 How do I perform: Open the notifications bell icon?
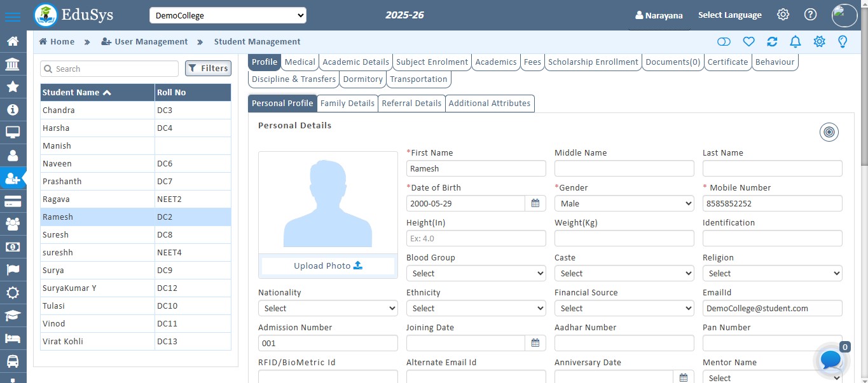[795, 41]
